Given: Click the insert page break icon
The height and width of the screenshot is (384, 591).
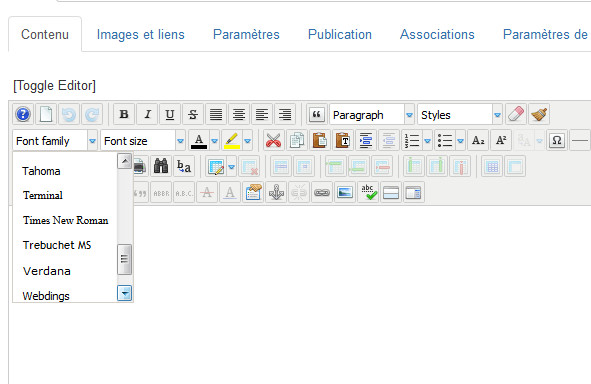Looking at the screenshot, I should coord(391,193).
